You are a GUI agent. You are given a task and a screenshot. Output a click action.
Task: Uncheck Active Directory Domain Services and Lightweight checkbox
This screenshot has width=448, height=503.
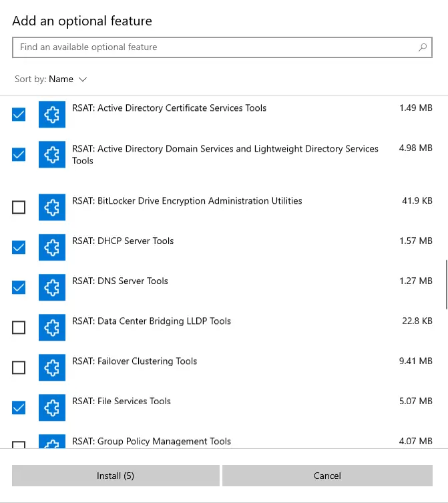tap(19, 154)
